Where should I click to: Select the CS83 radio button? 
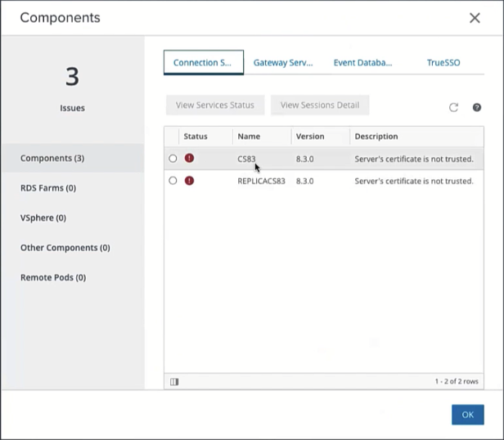(173, 159)
